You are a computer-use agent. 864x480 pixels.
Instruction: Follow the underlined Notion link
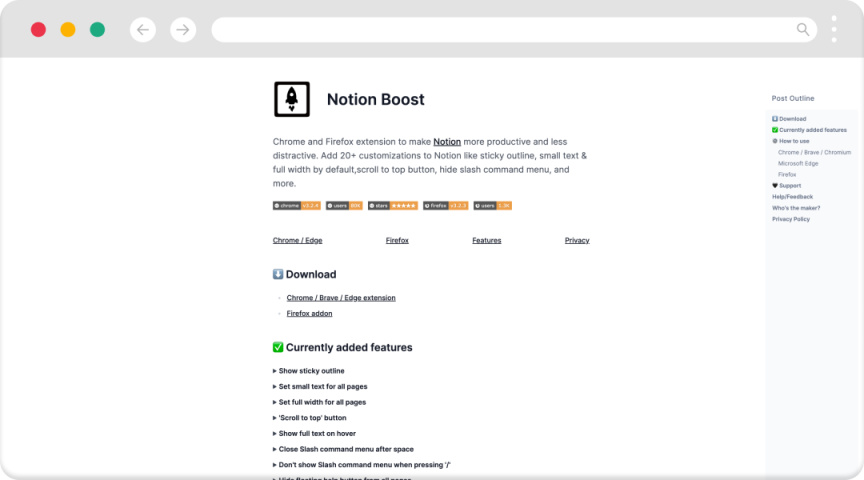coord(447,142)
